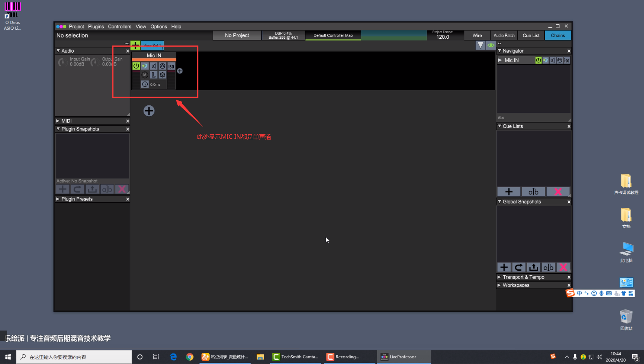The height and width of the screenshot is (364, 644).
Task: Toggle Mic IN chain power button
Action: click(x=136, y=66)
